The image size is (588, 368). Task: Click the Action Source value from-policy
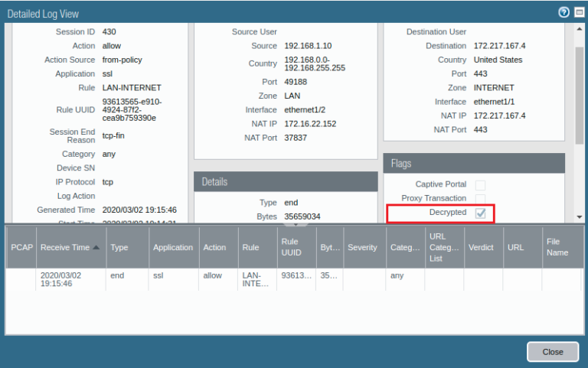click(122, 60)
